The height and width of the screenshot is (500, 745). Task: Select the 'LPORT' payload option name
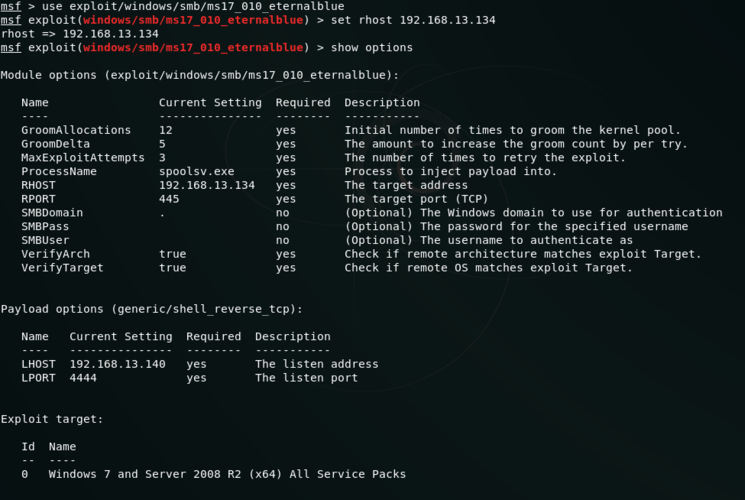pos(38,378)
